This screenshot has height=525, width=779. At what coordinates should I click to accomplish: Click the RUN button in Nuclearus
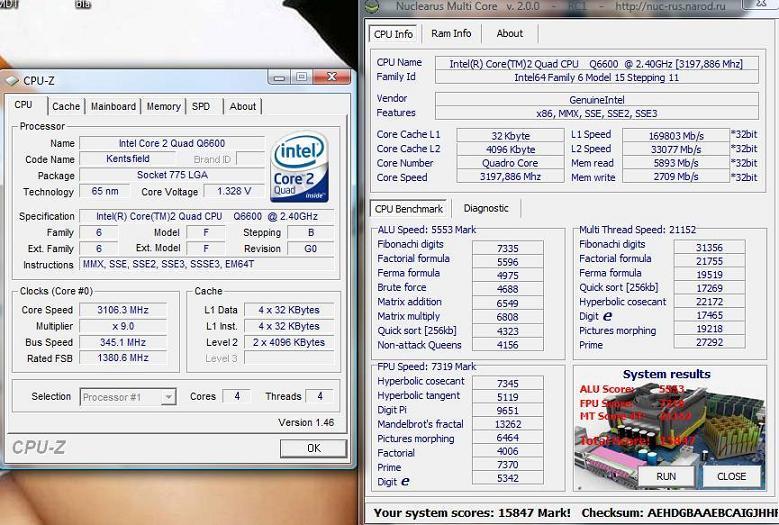point(666,477)
